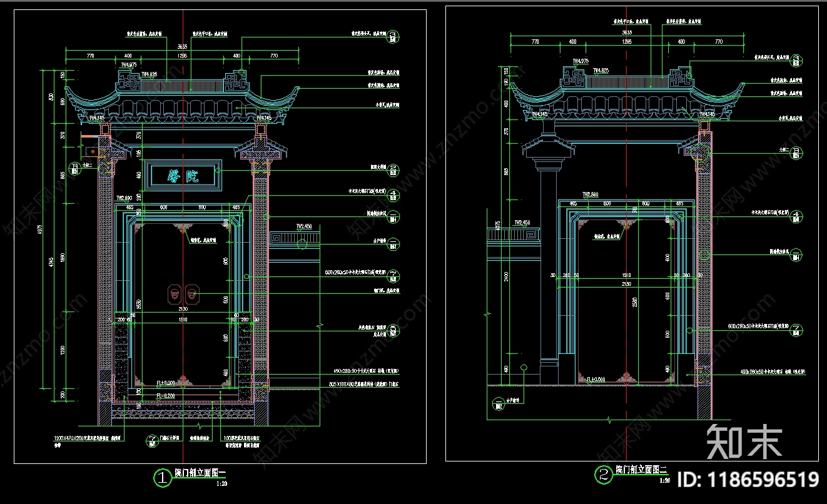Viewport: 827px width, 504px height.
Task: Click the "3635" overall width dimension in drawing 2
Action: 627,33
